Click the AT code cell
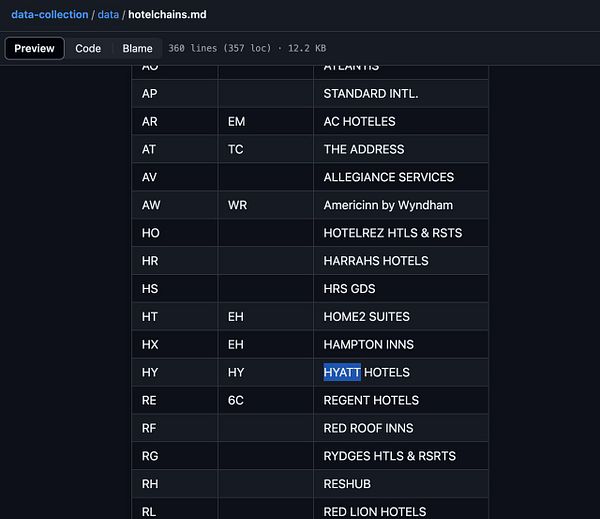Image resolution: width=600 pixels, height=519 pixels. 175,149
